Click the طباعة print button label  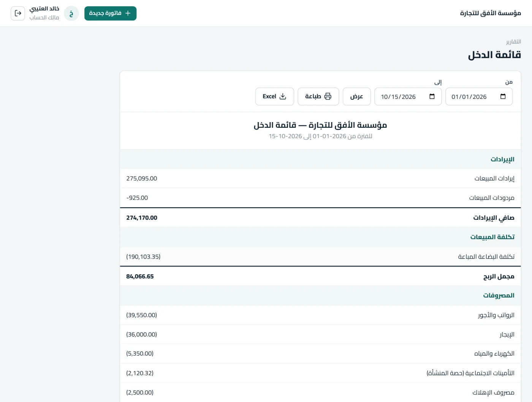click(313, 97)
